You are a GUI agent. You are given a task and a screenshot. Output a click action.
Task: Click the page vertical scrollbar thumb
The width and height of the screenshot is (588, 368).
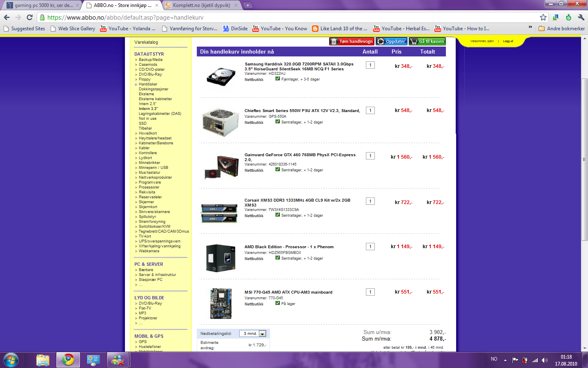584,159
